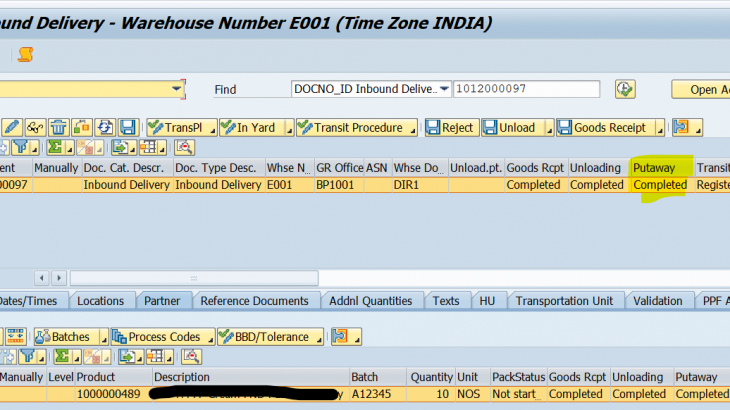Screen dimensions: 730x410
Task: Click layout grid icon in header grid toolbar
Action: point(149,148)
